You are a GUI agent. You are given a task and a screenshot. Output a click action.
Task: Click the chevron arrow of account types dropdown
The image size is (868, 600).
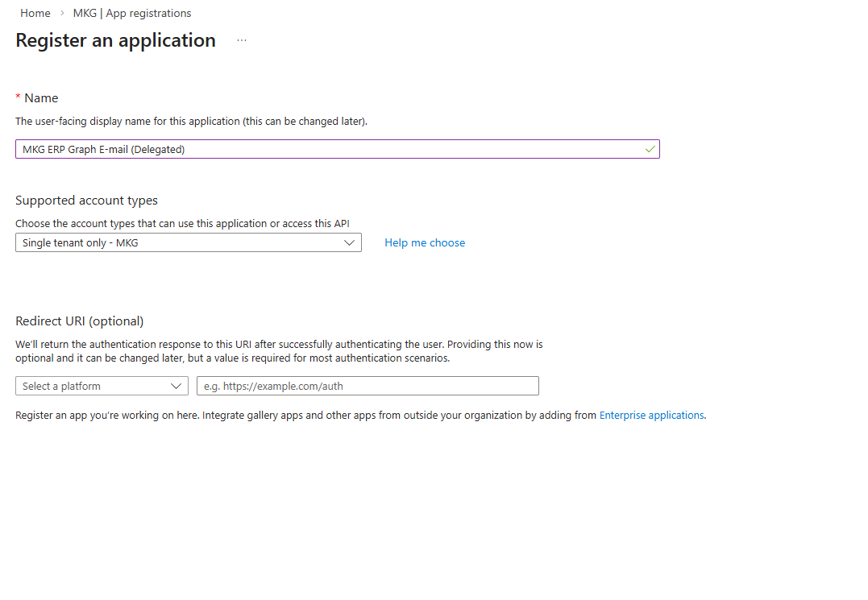tap(350, 242)
